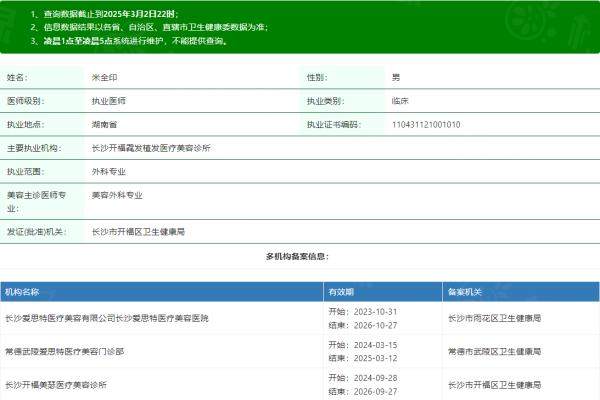The height and width of the screenshot is (400, 600).
Task: Click the 机构名称 column header
Action: point(22,292)
